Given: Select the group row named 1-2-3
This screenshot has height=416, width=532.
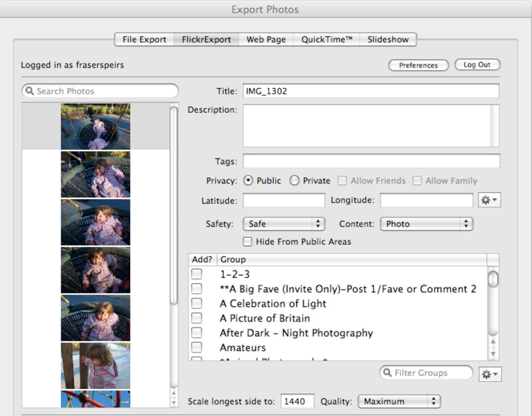Looking at the screenshot, I should 337,274.
